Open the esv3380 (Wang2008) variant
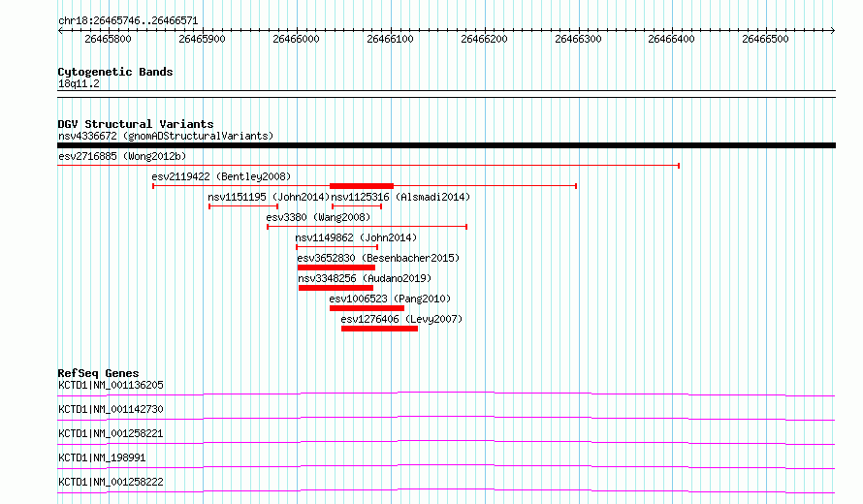The width and height of the screenshot is (863, 504). (x=318, y=217)
